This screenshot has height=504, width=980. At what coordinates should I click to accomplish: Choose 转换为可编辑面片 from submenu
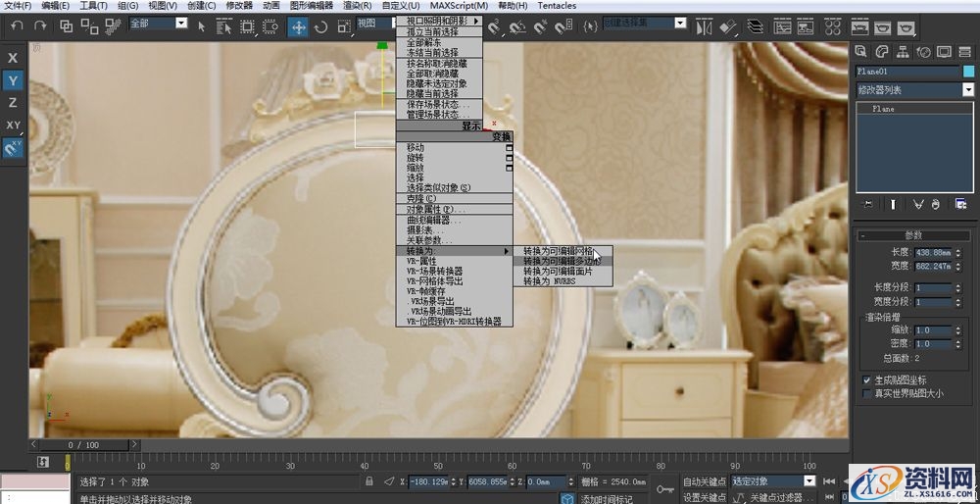click(563, 272)
